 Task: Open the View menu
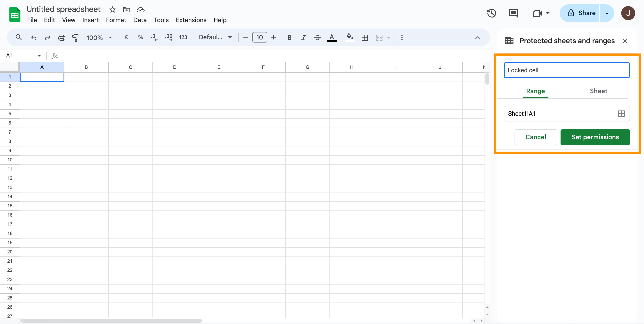pyautogui.click(x=69, y=20)
